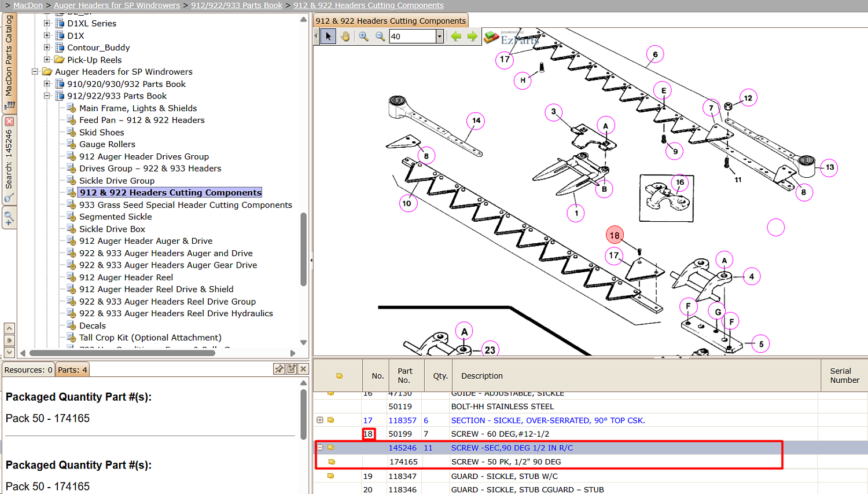Click the up chevron button in left sidebar

pos(9,328)
